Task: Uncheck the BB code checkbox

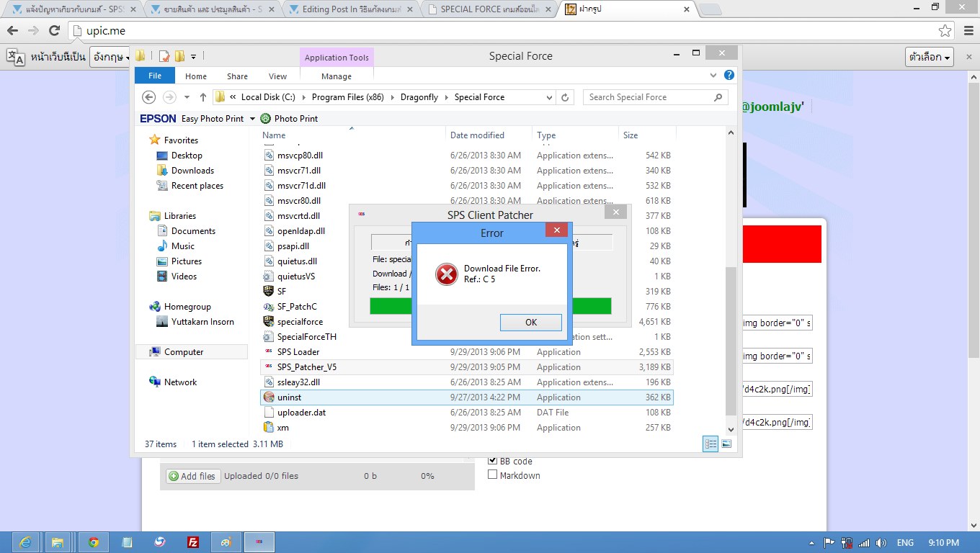Action: (493, 461)
